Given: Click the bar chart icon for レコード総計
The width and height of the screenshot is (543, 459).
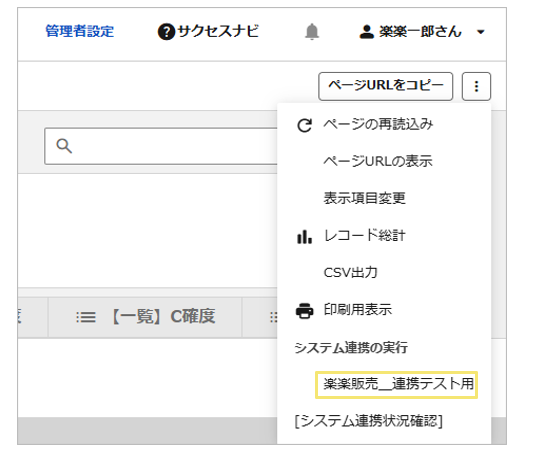Looking at the screenshot, I should click(x=304, y=237).
